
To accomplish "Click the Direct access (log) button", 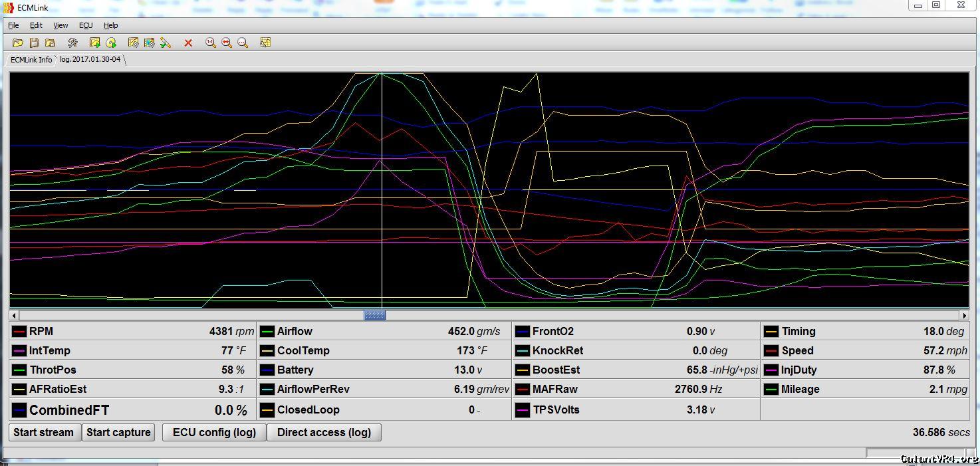I will (324, 432).
